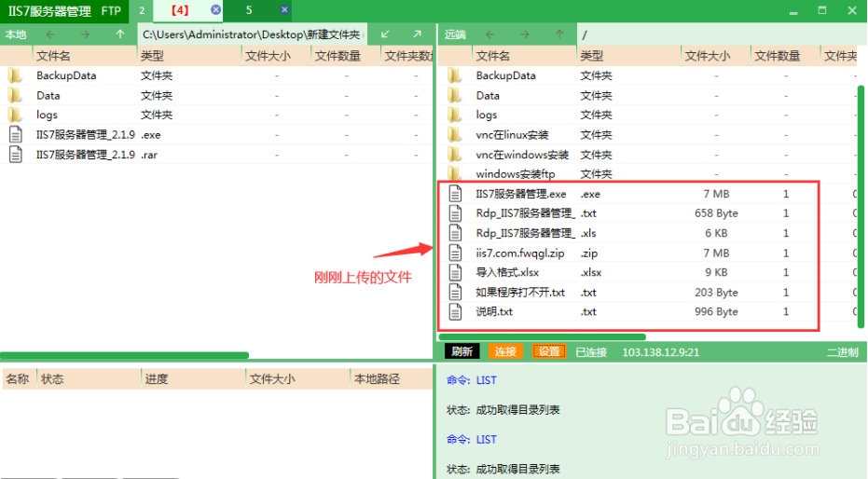Select remote vnc在linux安装 folder icon
This screenshot has height=479, width=868.
(454, 134)
